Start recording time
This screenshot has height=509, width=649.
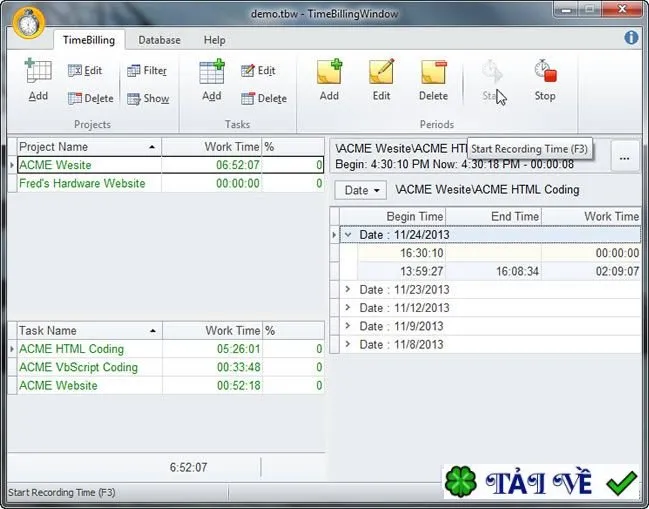pos(492,80)
